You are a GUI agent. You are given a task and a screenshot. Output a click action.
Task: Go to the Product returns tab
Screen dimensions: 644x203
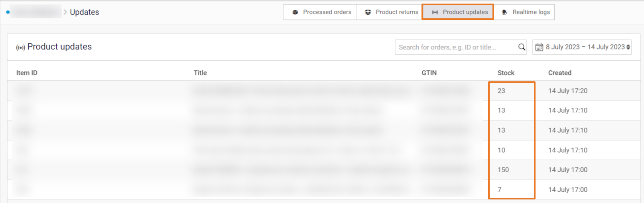tap(397, 12)
